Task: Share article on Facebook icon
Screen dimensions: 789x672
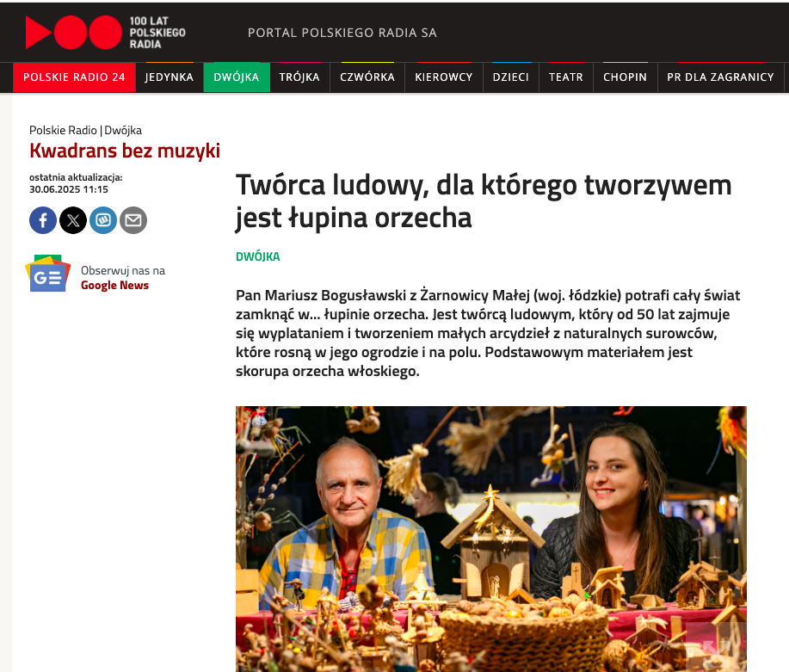Action: (x=43, y=220)
